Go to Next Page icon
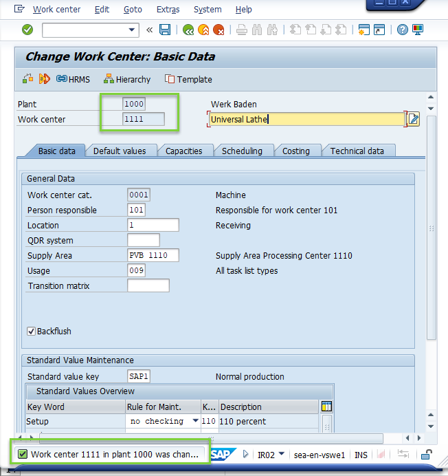Image resolution: width=448 pixels, height=476 pixels. click(x=326, y=30)
